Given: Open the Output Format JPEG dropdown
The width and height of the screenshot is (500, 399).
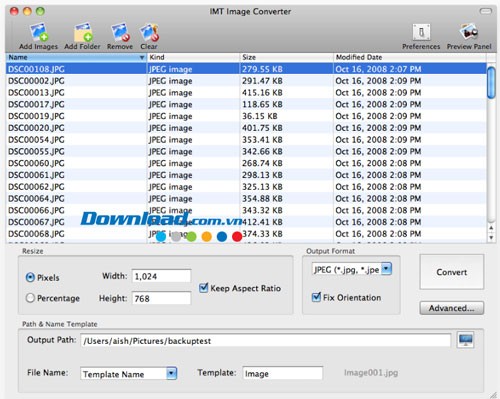Looking at the screenshot, I should coord(352,269).
